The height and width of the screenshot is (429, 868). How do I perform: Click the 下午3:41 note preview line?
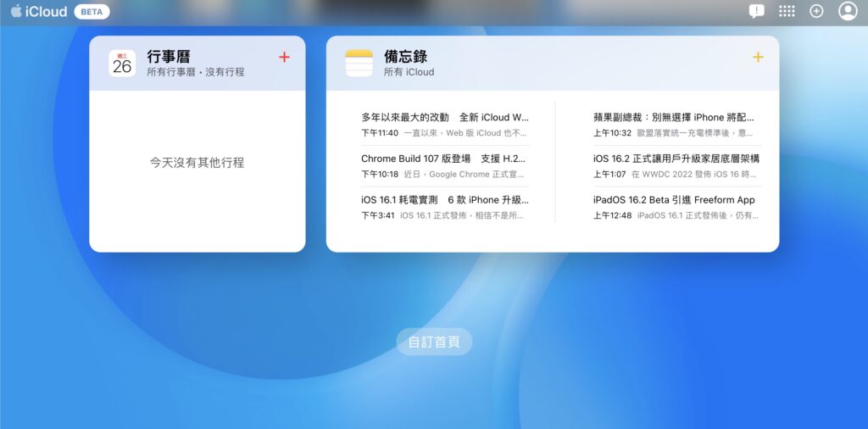pyautogui.click(x=442, y=215)
